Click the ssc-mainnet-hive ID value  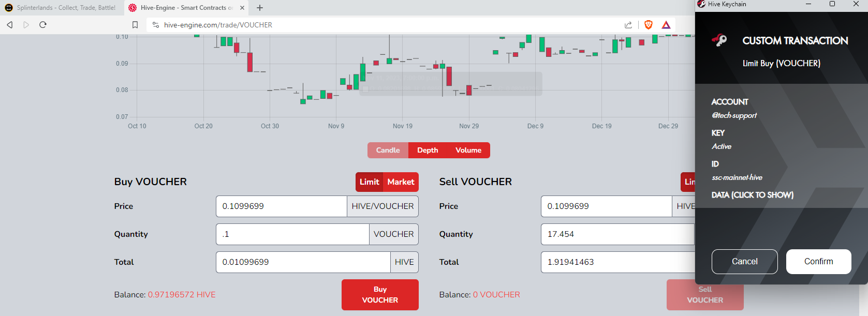click(x=737, y=177)
